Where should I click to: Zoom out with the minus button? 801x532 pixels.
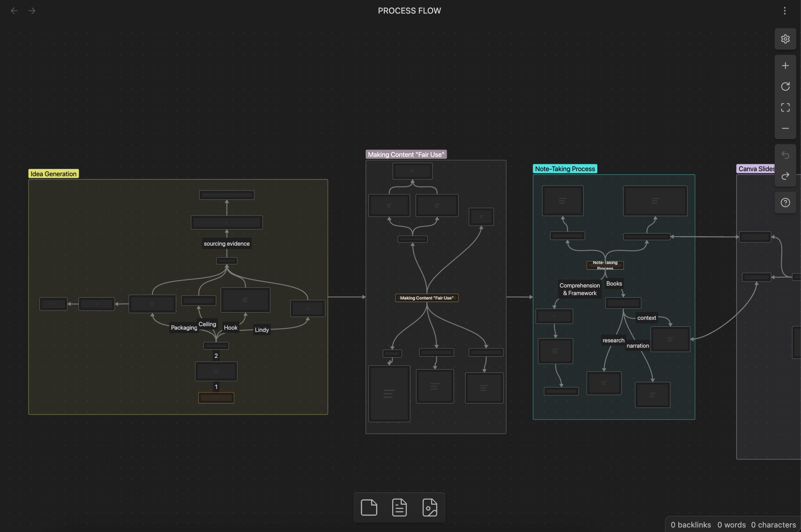[x=785, y=129]
